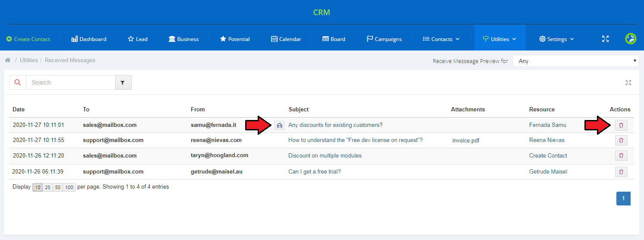
Task: Sort by the Date column header
Action: point(19,109)
